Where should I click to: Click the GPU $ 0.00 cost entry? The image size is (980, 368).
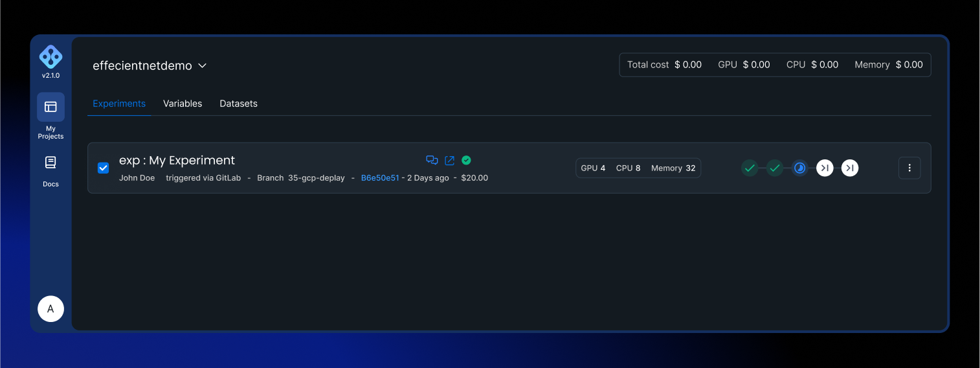tap(744, 65)
